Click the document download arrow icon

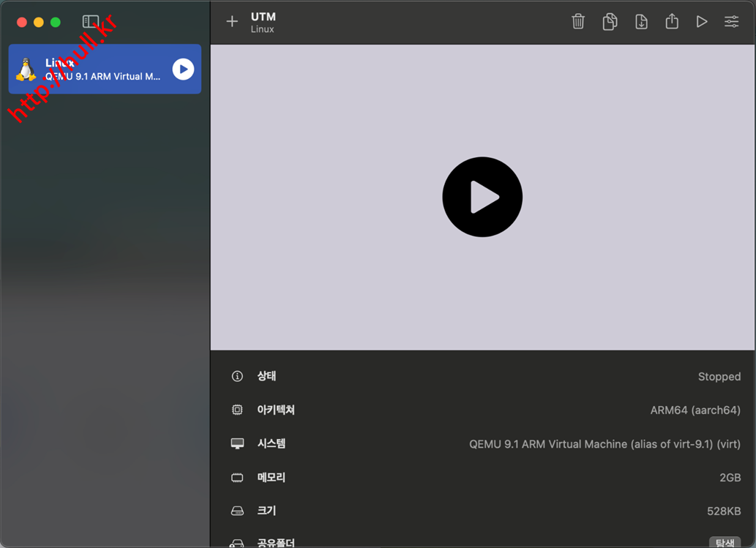tap(641, 22)
